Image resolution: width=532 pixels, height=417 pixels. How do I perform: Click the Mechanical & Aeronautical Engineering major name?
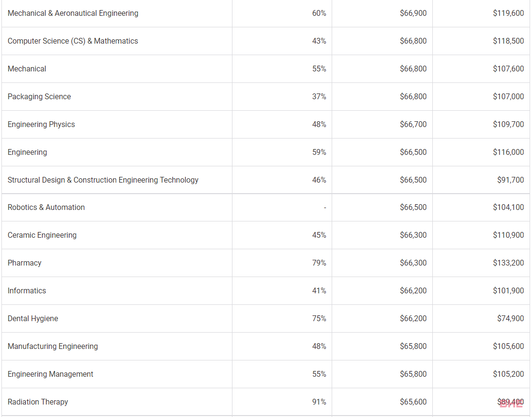coord(73,13)
